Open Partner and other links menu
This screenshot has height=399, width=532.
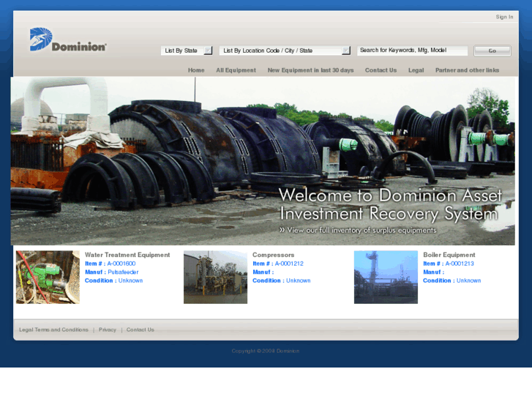(x=467, y=70)
